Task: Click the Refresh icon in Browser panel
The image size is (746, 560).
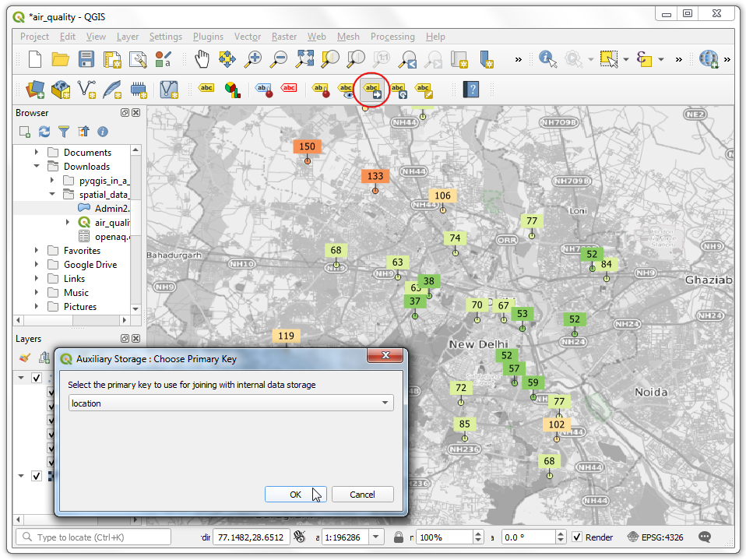Action: 44,132
